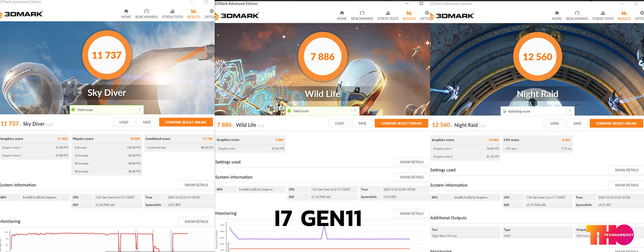Select Results in the Night Raid window
The width and height of the screenshot is (644, 252).
coord(624,15)
